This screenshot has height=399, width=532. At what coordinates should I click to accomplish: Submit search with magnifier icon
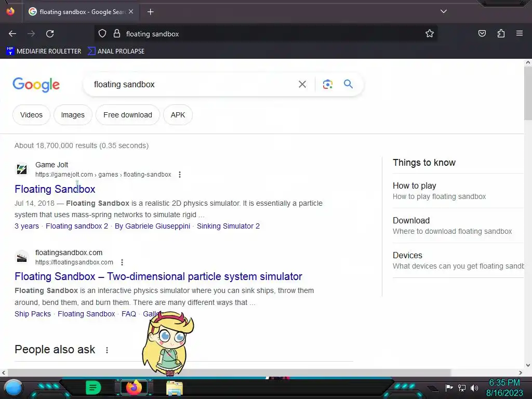[348, 84]
